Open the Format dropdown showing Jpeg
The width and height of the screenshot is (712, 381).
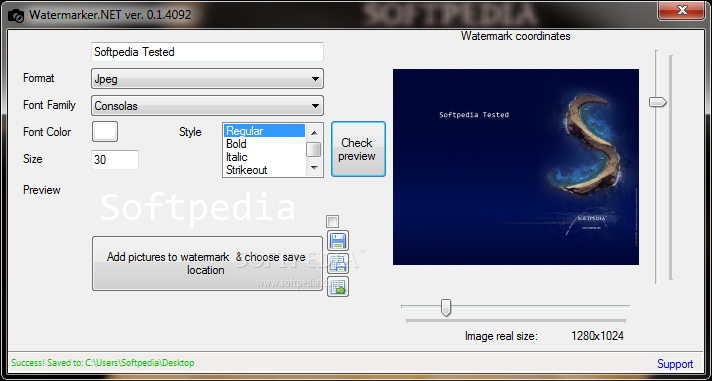[x=207, y=79]
